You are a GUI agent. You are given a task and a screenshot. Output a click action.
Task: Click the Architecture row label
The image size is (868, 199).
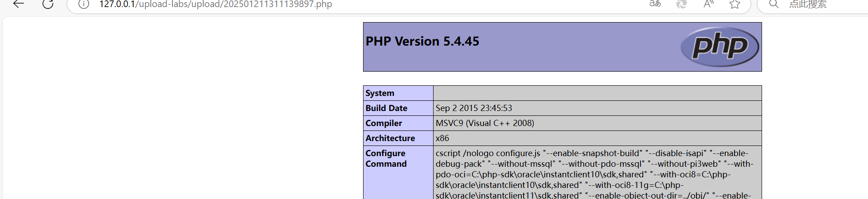(x=391, y=138)
